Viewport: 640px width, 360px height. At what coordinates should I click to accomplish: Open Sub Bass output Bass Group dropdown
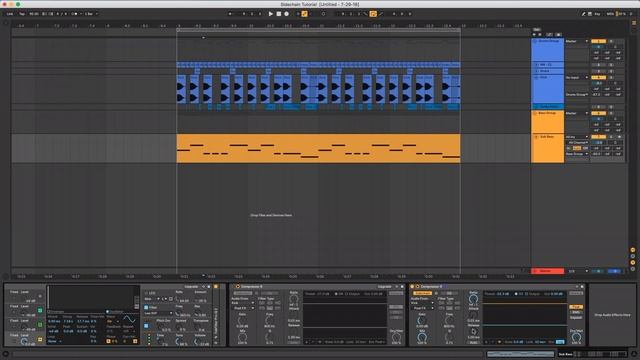click(x=577, y=154)
